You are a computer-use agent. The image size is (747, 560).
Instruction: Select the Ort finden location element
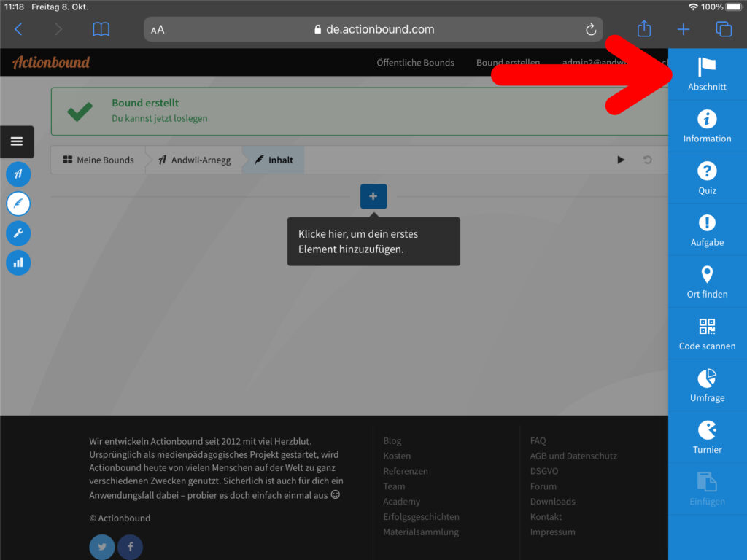click(x=707, y=282)
